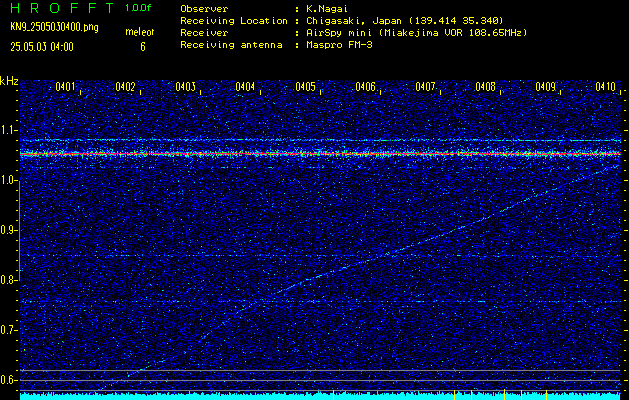This screenshot has width=629, height=400.
Task: Click the 0.8 frequency axis label
Action: tap(9, 280)
